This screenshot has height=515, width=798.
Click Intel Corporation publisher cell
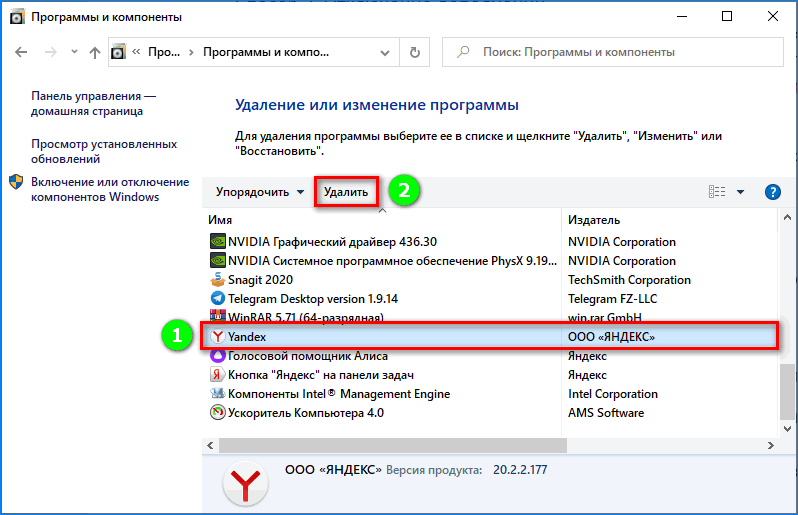tap(613, 394)
